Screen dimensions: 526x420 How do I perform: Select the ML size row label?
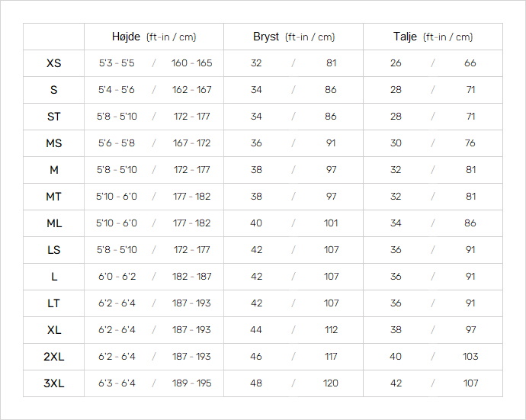click(53, 223)
